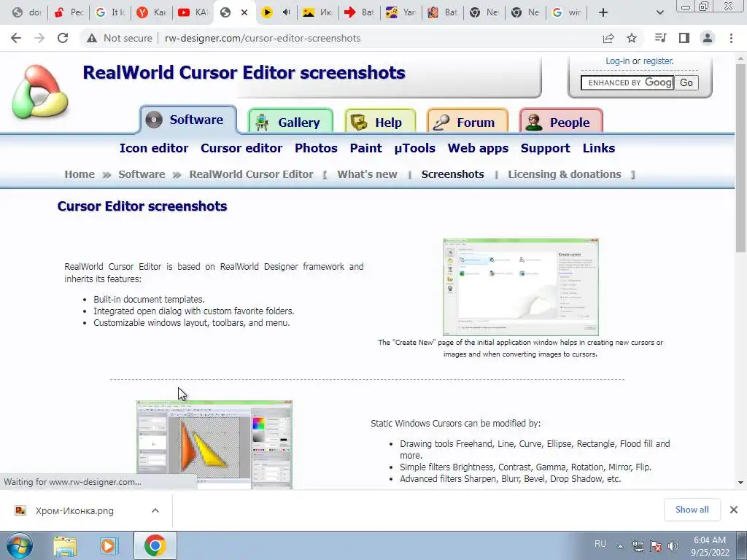Image resolution: width=747 pixels, height=560 pixels.
Task: Open the µTools link
Action: [414, 148]
